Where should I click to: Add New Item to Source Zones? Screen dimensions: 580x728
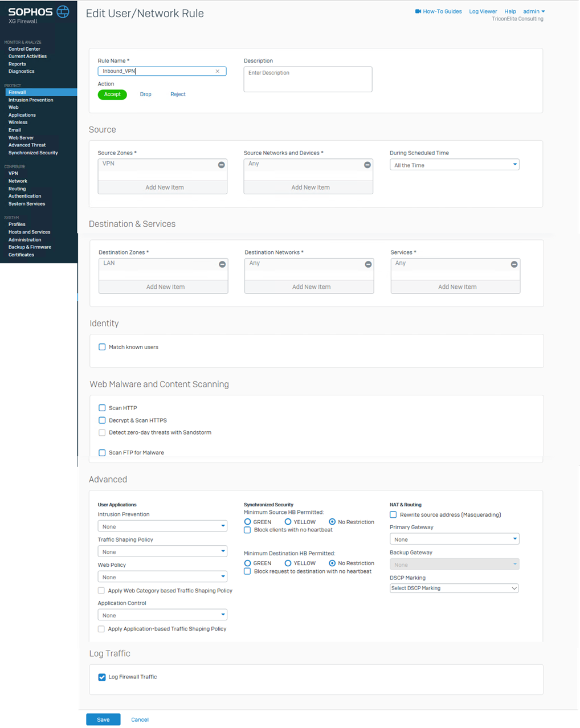pyautogui.click(x=162, y=187)
